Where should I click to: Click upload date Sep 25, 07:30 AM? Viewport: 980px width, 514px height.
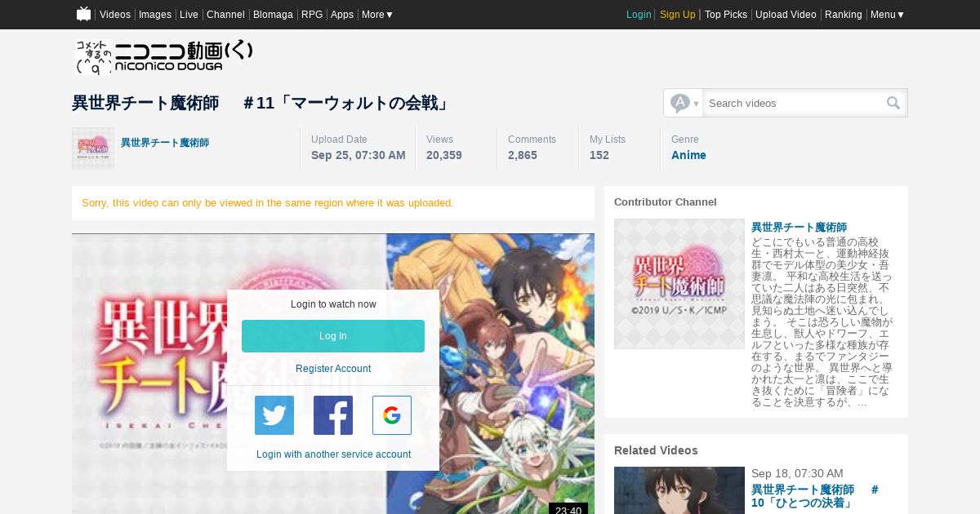[359, 155]
